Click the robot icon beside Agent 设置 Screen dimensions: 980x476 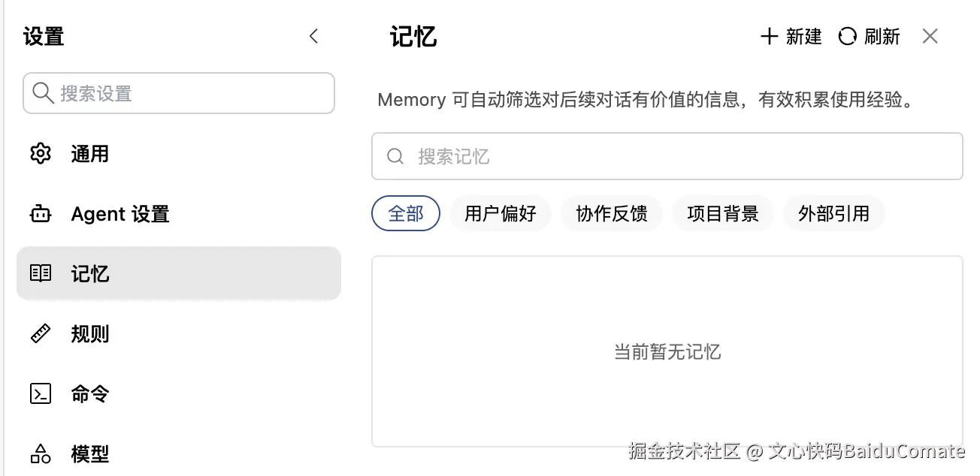coord(40,214)
